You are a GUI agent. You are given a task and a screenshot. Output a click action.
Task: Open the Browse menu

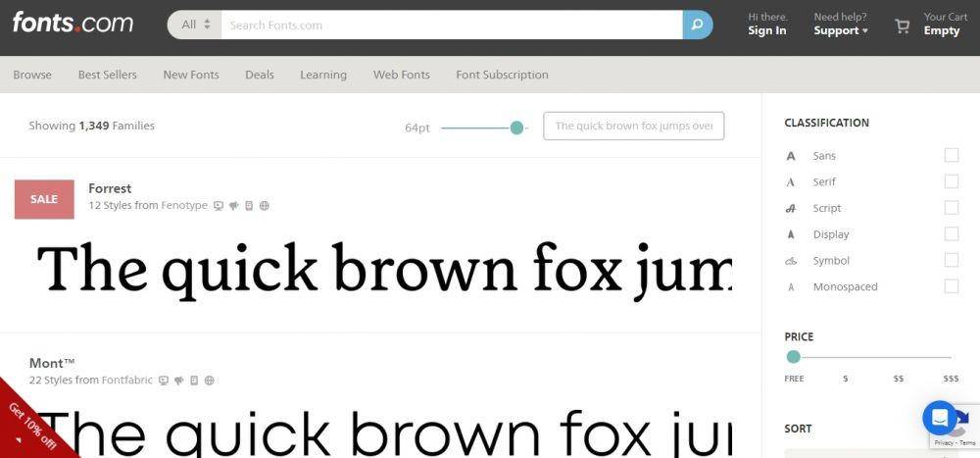coord(32,75)
